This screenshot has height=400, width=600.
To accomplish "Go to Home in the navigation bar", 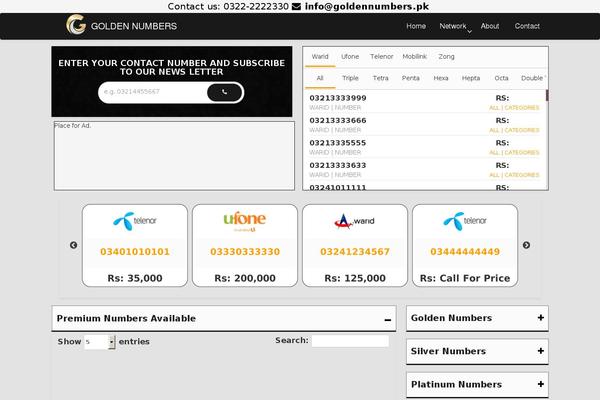I will [416, 26].
